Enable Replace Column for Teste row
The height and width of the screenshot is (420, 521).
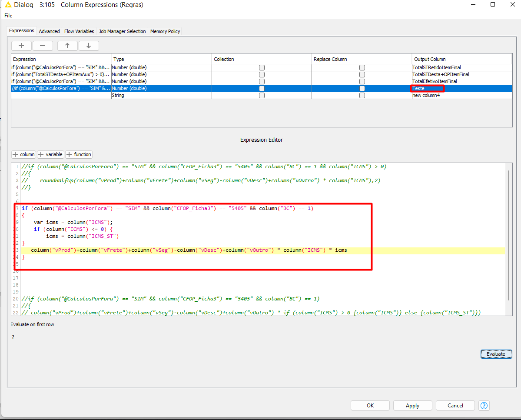click(x=362, y=88)
